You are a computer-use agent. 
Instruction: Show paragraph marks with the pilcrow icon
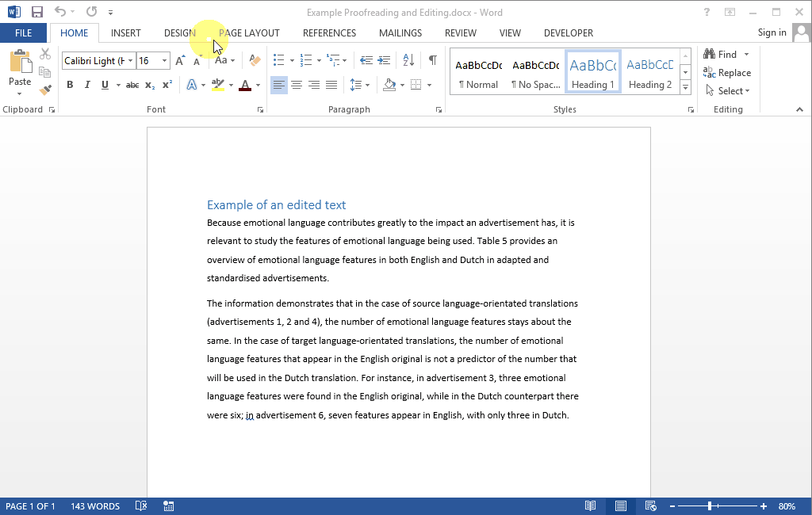coord(432,60)
